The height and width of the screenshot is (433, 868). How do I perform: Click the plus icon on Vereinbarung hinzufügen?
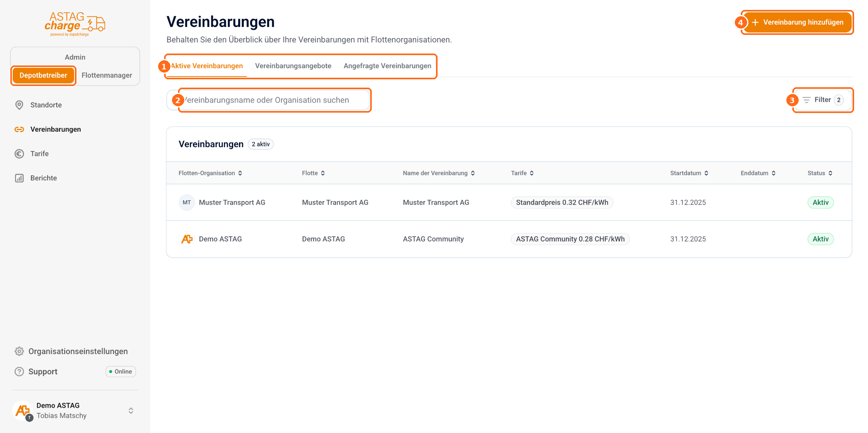coord(755,22)
